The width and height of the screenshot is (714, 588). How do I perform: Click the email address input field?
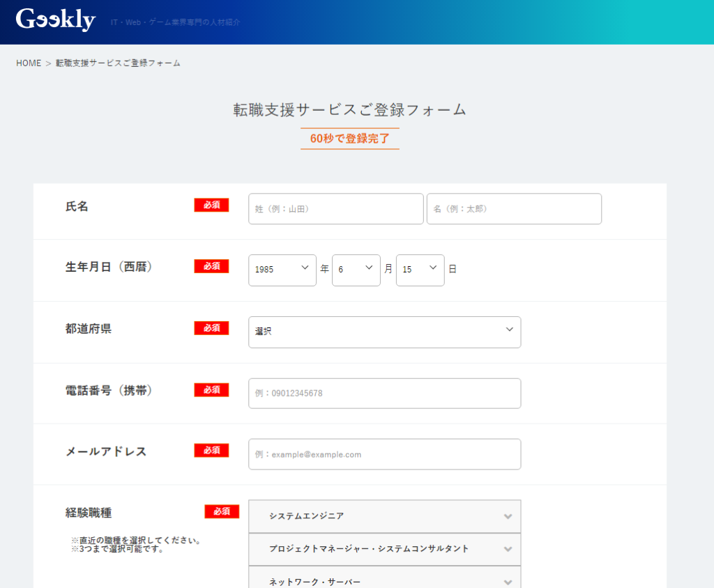point(384,454)
